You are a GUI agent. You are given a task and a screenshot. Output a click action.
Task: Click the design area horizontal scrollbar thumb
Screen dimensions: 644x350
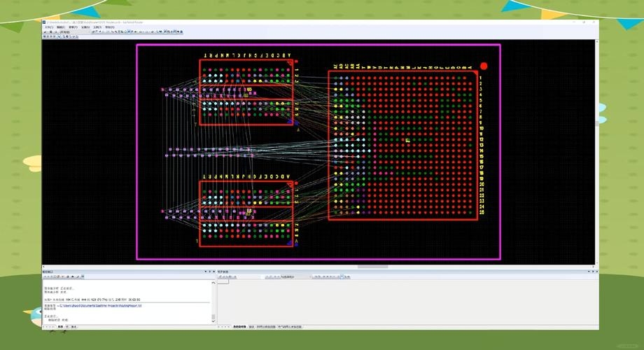point(372,266)
